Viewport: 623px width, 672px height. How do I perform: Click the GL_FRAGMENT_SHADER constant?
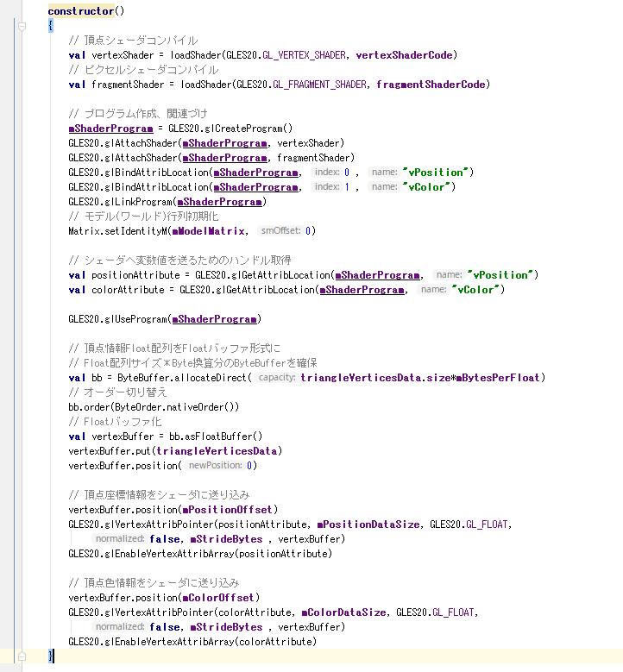(x=319, y=85)
